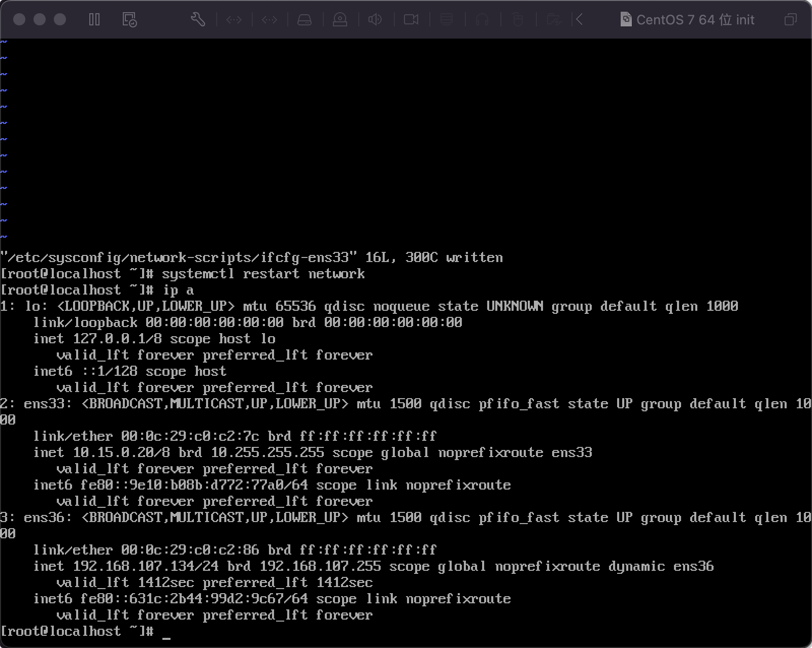Click the CentOS 7 64 位 init title

695,20
